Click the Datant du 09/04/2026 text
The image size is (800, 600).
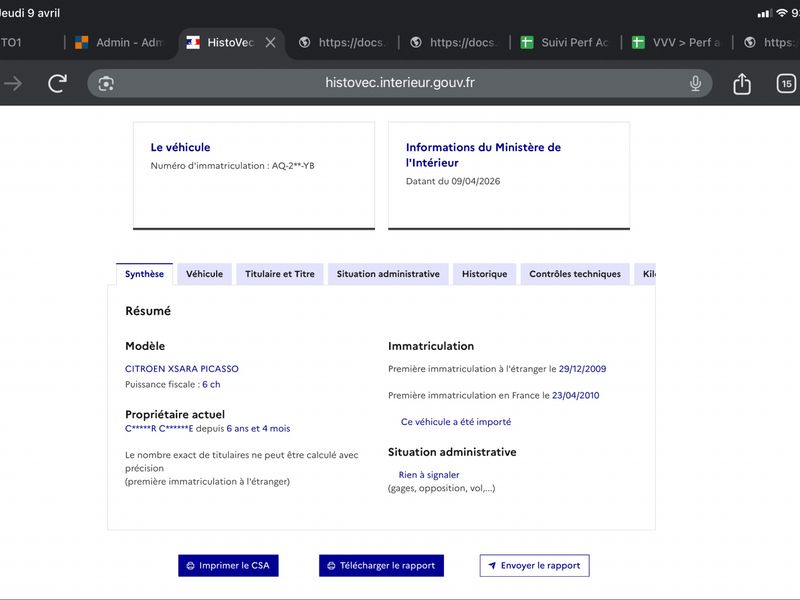point(453,181)
